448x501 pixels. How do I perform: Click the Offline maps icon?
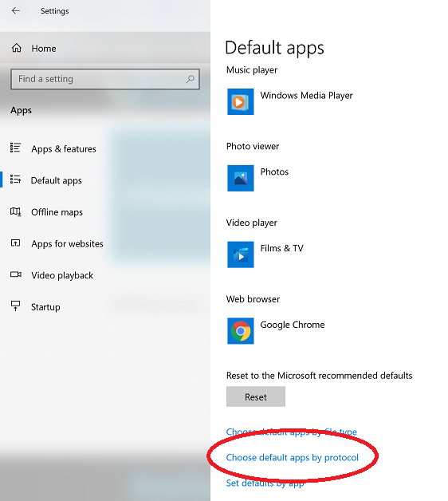15,211
